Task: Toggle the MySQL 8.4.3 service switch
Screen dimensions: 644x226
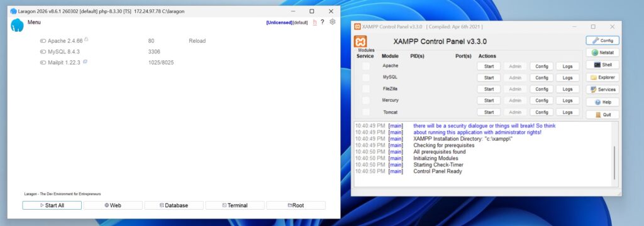Action: click(x=43, y=51)
